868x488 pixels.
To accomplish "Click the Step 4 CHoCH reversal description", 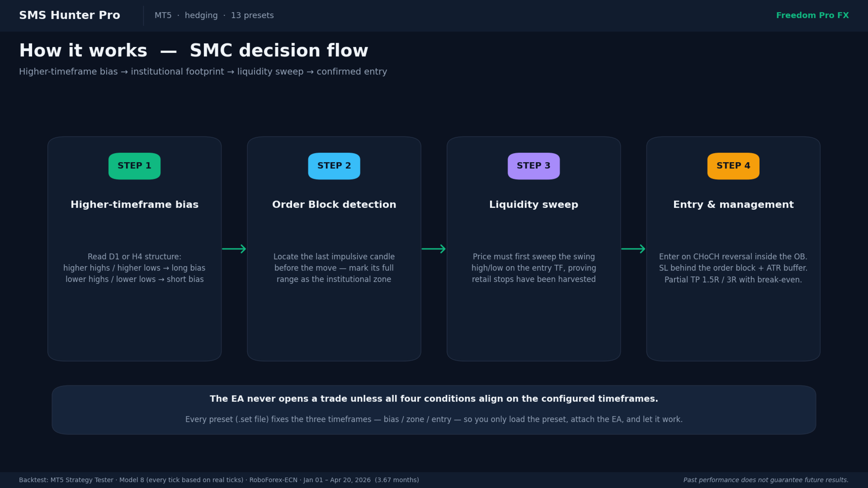I will (733, 268).
